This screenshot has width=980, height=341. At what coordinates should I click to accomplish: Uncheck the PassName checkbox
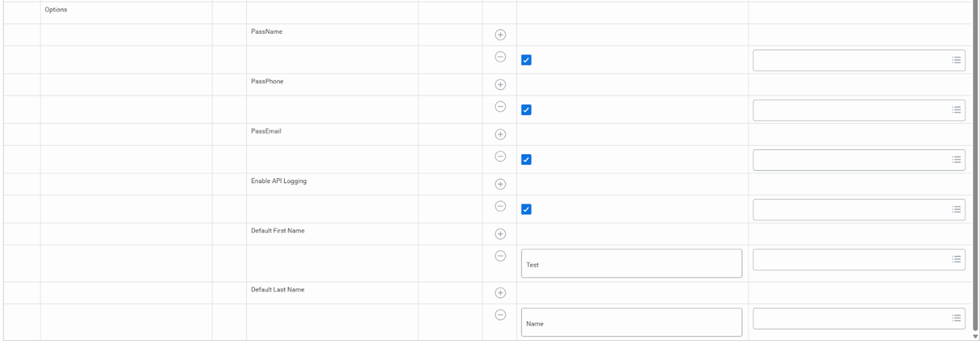click(x=526, y=60)
